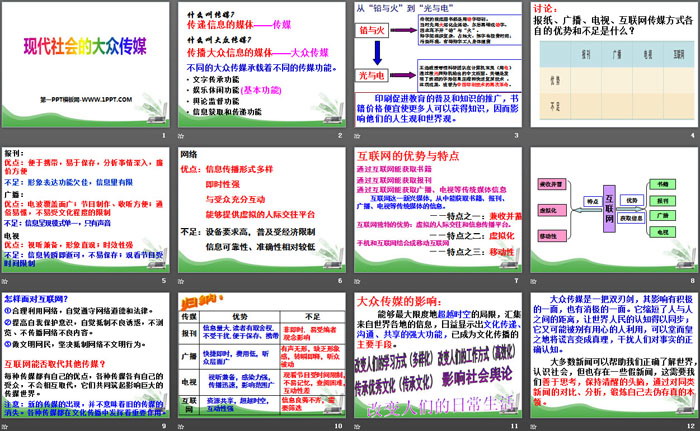Viewport: 700px width, 431px height.
Task: Click the slide number label 4
Action: pos(693,135)
